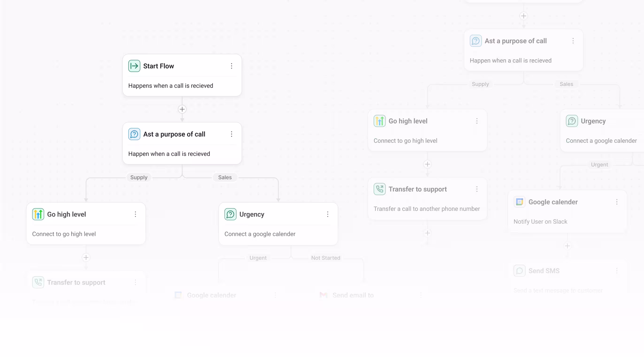
Task: Select the Supply branch label
Action: tap(139, 177)
